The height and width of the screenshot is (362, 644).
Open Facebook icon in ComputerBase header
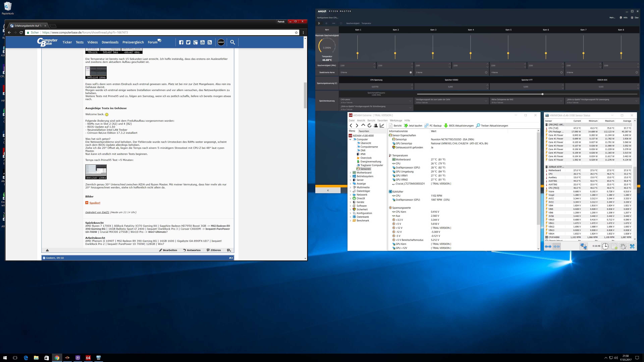point(181,42)
